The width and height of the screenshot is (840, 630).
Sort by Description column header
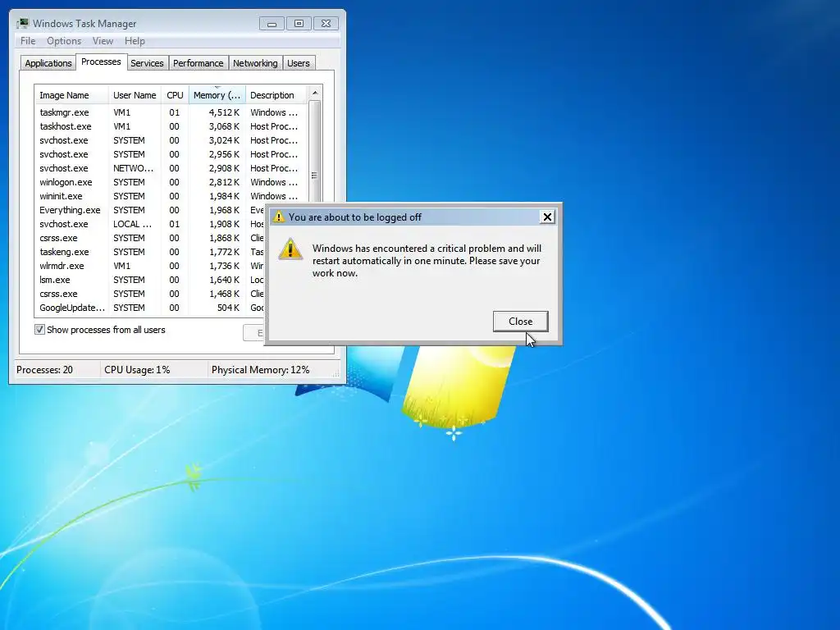tap(276, 95)
